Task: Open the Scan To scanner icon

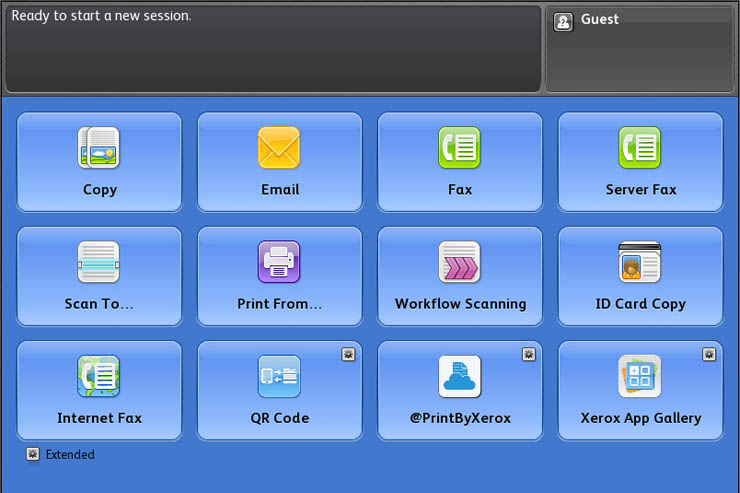Action: click(x=99, y=262)
